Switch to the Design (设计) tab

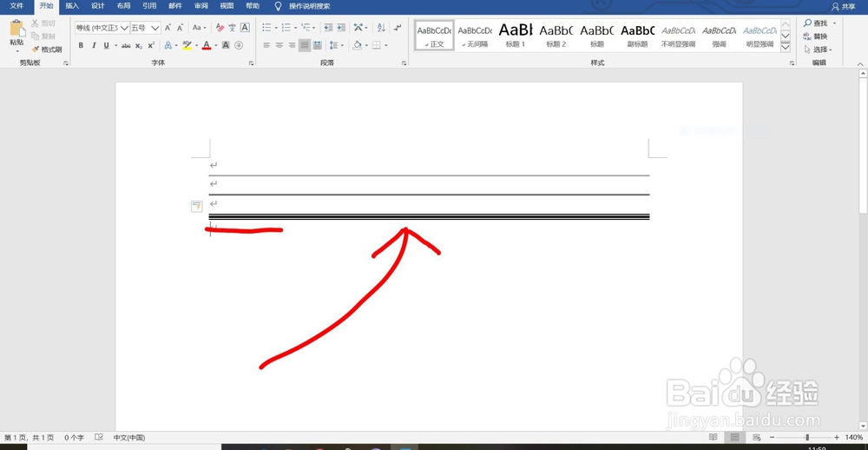tap(98, 6)
